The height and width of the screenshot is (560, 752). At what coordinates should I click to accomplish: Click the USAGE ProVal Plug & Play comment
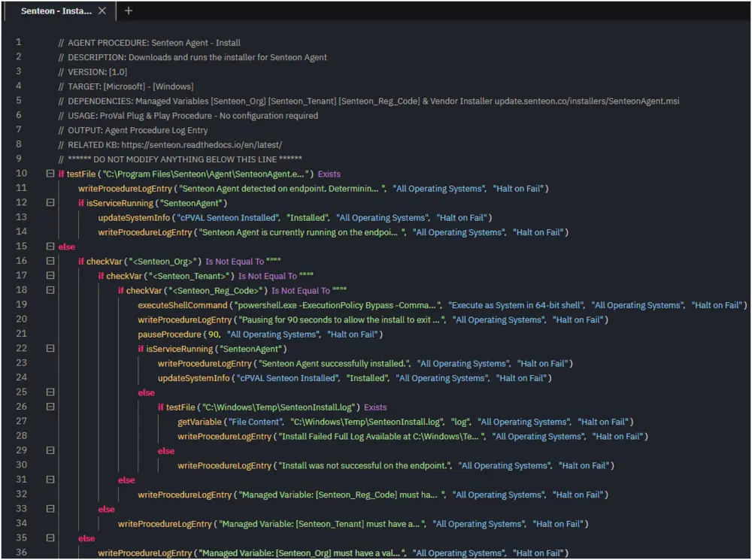pyautogui.click(x=188, y=116)
